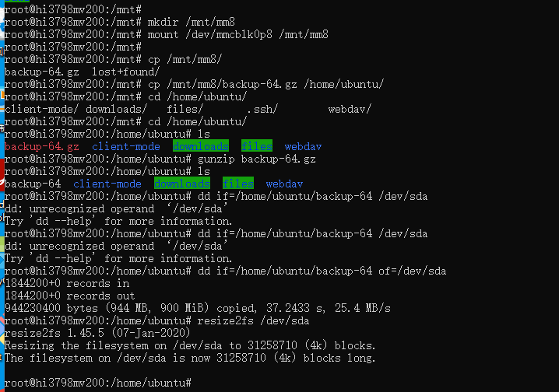This screenshot has height=392, width=559.
Task: Click the red backup-64.gz file name
Action: [42, 147]
